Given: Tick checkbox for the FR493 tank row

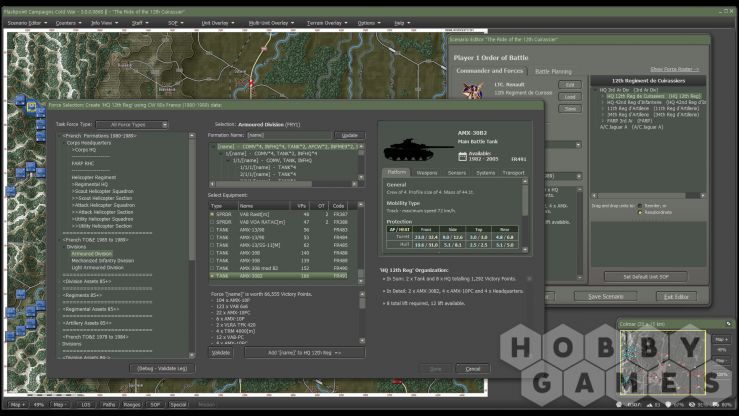Looking at the screenshot, I should point(212,229).
